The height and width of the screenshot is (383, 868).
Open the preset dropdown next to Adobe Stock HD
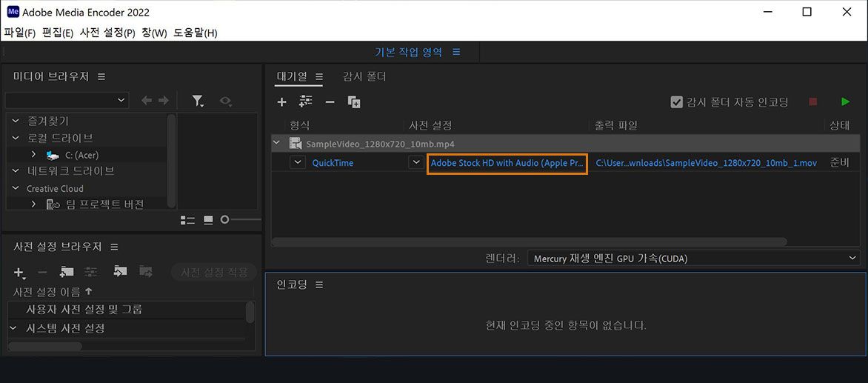pos(416,163)
